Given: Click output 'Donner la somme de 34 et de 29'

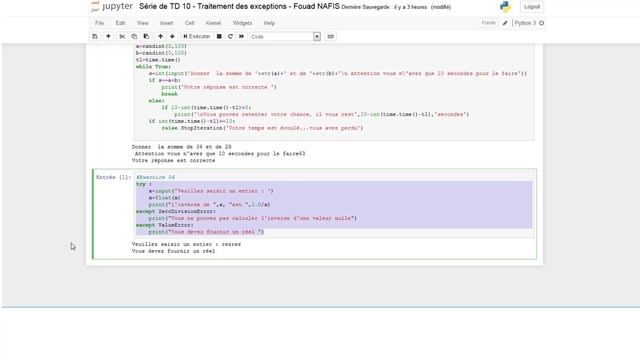Looking at the screenshot, I should pyautogui.click(x=182, y=147).
